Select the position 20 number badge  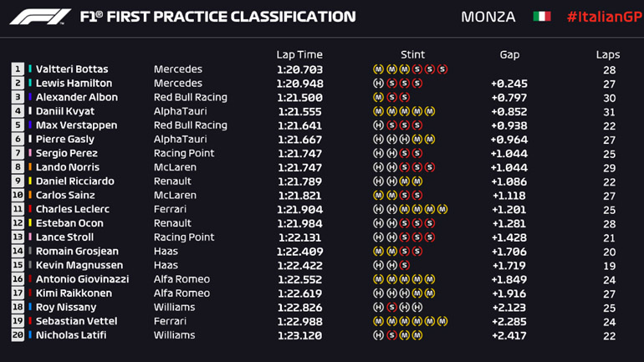coord(18,335)
